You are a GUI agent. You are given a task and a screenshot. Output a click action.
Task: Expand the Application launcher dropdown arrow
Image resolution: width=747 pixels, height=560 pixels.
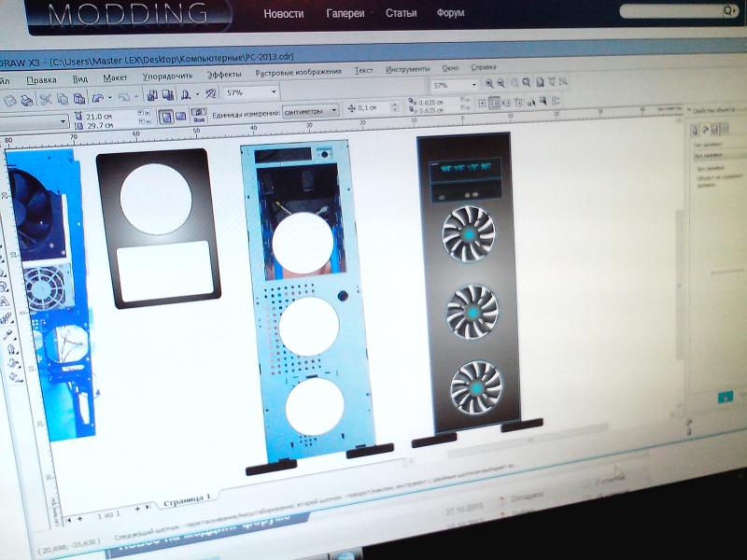(x=197, y=94)
